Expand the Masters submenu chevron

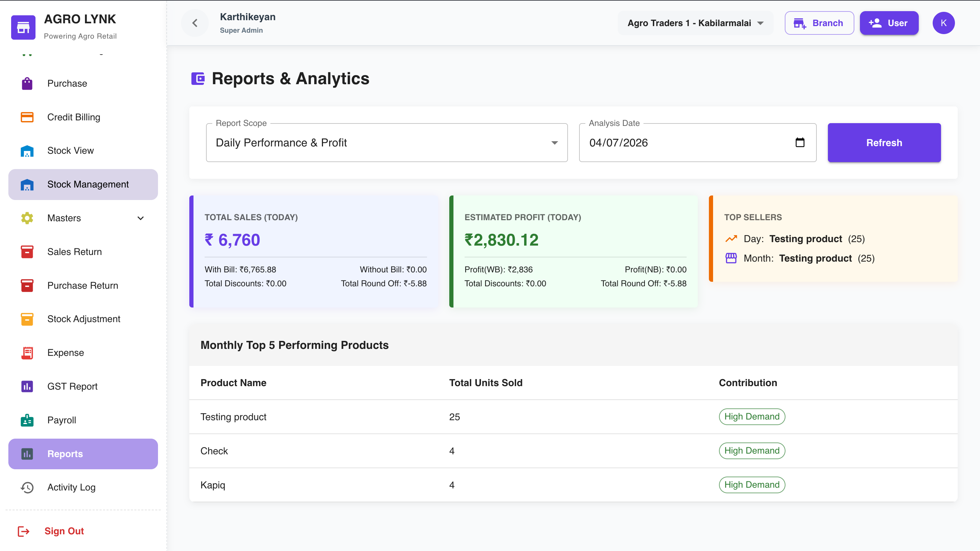click(141, 218)
